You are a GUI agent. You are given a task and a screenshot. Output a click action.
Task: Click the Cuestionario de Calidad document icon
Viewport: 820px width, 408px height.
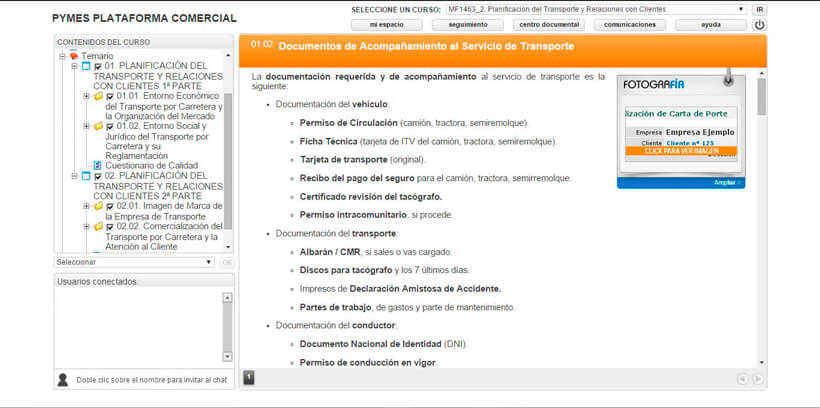(97, 166)
